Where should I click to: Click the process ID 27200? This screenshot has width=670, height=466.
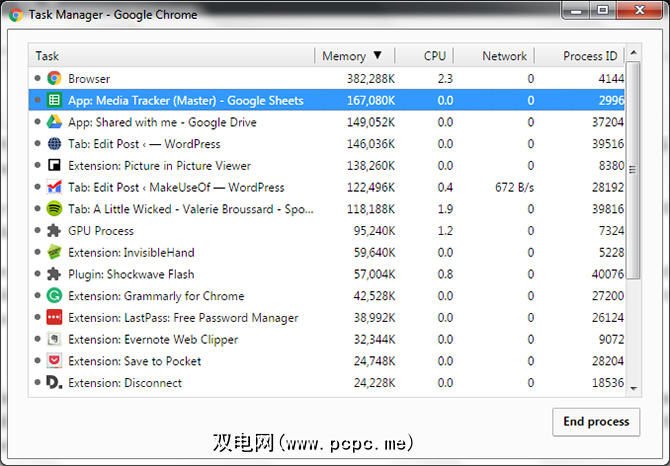pyautogui.click(x=608, y=296)
